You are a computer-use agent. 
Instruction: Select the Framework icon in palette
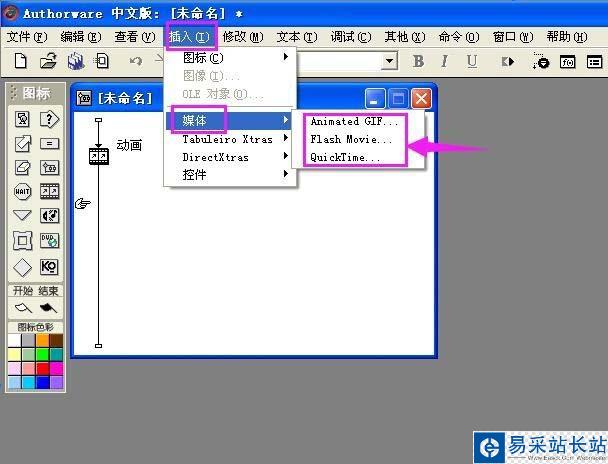(22, 240)
